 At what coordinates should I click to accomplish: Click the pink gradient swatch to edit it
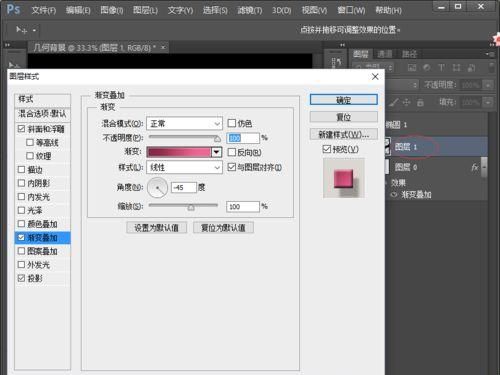179,152
